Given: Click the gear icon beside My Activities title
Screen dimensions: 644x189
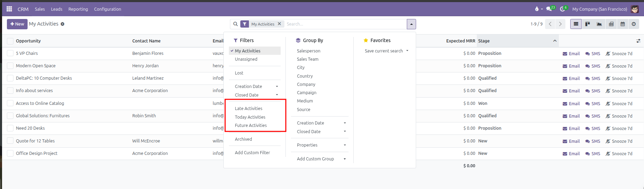Looking at the screenshot, I should click(62, 24).
